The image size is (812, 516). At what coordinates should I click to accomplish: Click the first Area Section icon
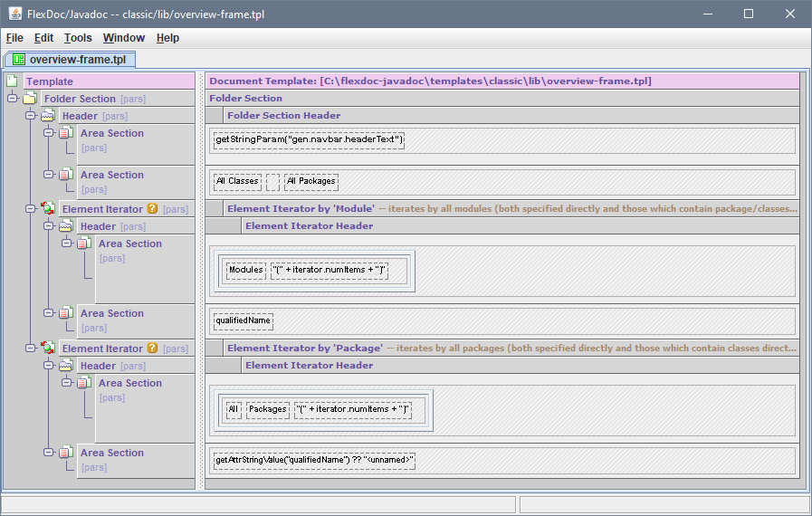click(x=66, y=134)
